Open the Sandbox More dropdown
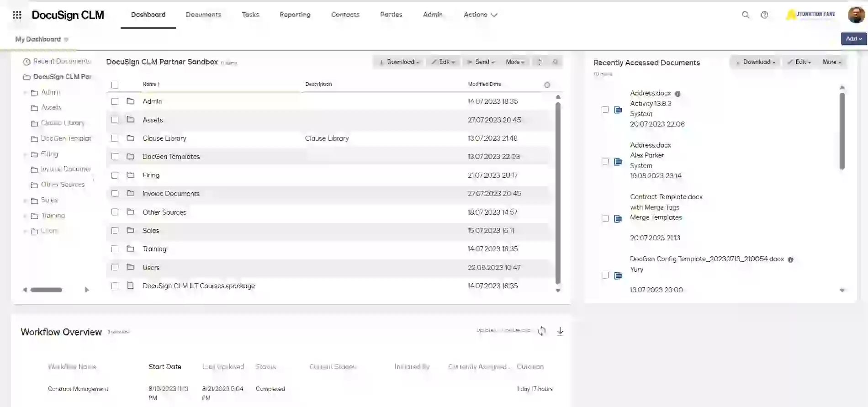This screenshot has height=407, width=868. pyautogui.click(x=515, y=62)
